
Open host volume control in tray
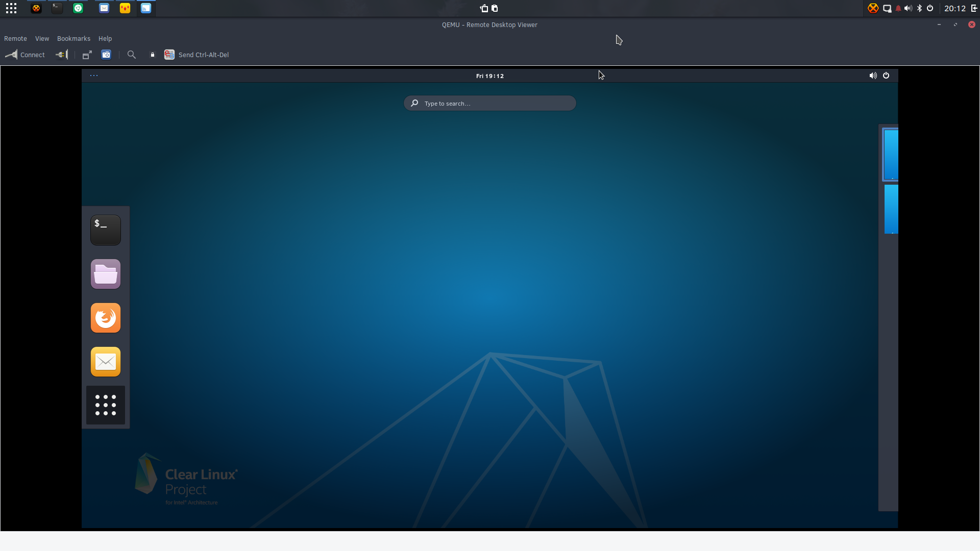(x=908, y=8)
